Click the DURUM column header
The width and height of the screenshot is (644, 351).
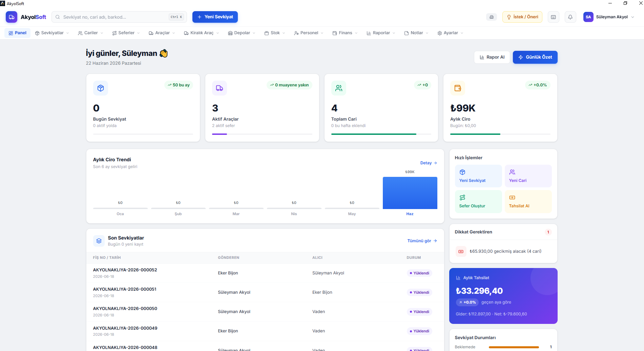pyautogui.click(x=414, y=258)
